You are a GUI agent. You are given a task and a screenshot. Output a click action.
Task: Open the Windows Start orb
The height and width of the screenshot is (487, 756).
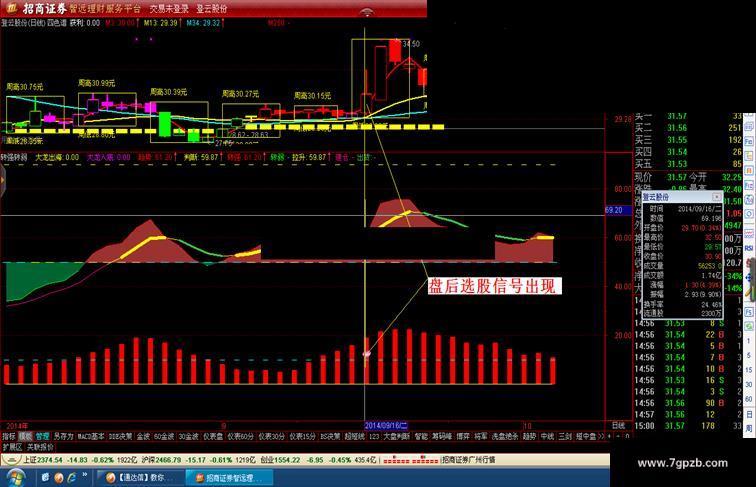pos(16,478)
